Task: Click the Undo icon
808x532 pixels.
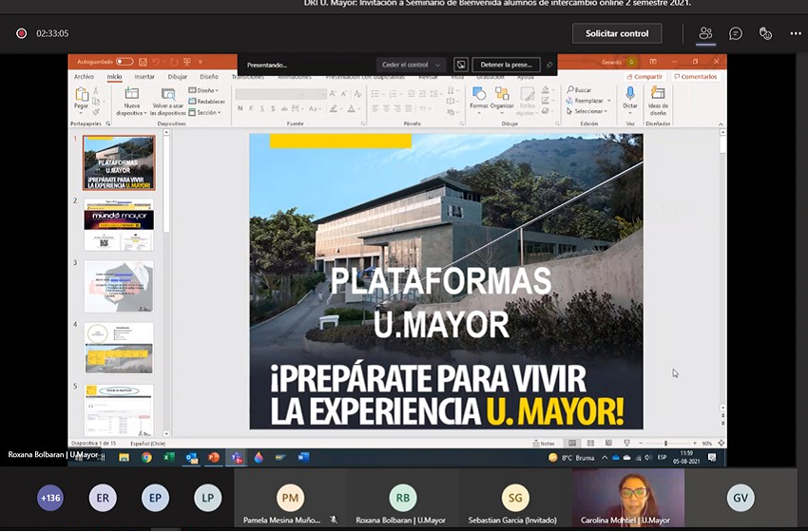Action: (x=157, y=62)
